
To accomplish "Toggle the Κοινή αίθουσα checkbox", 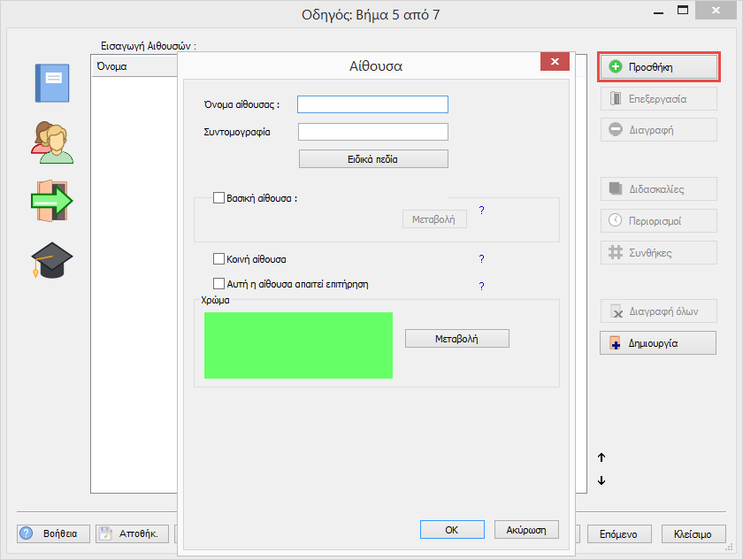I will click(219, 259).
